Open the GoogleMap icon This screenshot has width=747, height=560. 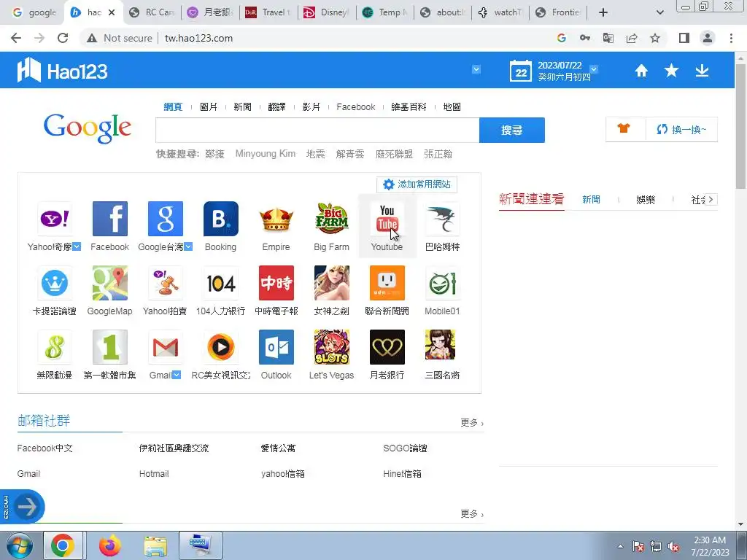pos(110,283)
